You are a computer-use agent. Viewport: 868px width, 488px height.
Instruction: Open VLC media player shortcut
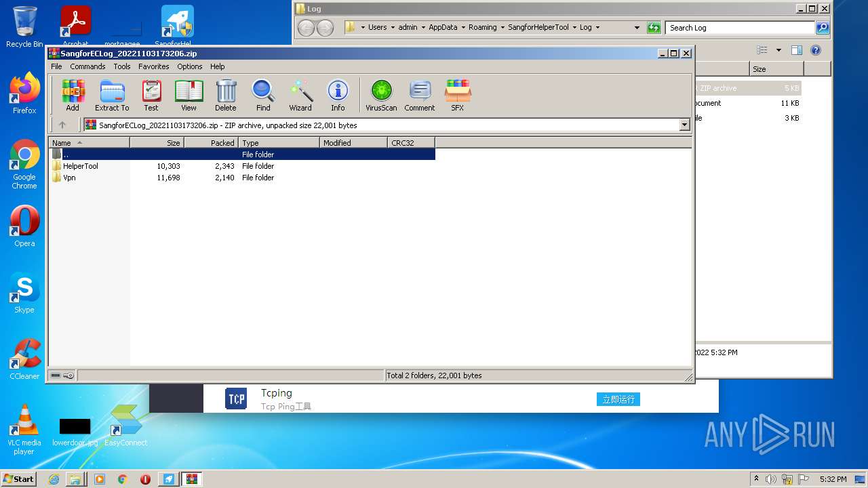(24, 430)
